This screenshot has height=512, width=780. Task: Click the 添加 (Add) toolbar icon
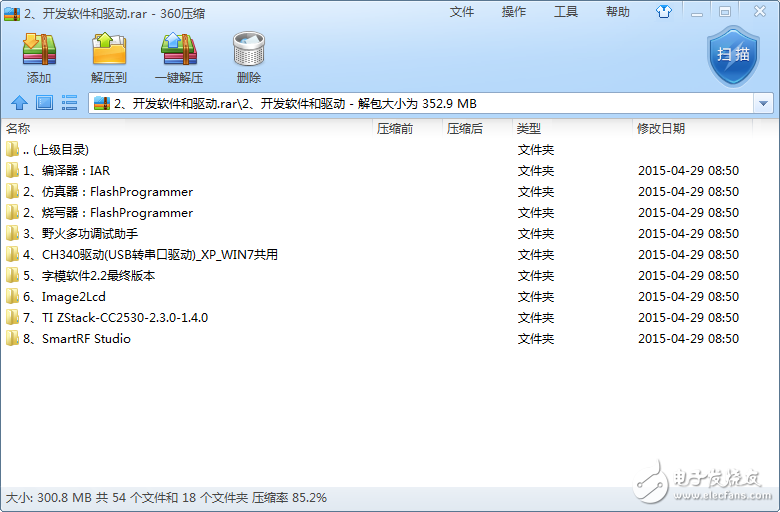pyautogui.click(x=39, y=57)
